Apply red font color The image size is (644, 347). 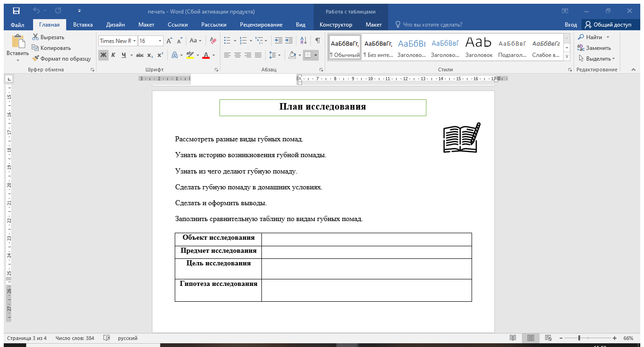[x=206, y=55]
